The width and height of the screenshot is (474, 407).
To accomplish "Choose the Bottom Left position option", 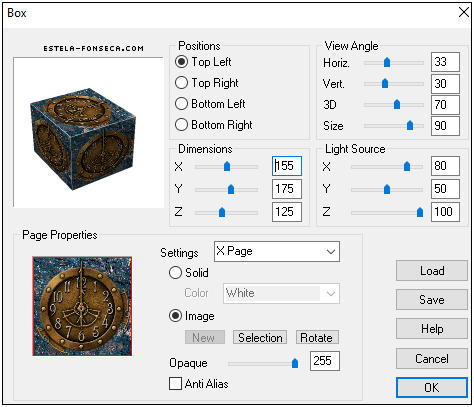I will click(x=181, y=104).
